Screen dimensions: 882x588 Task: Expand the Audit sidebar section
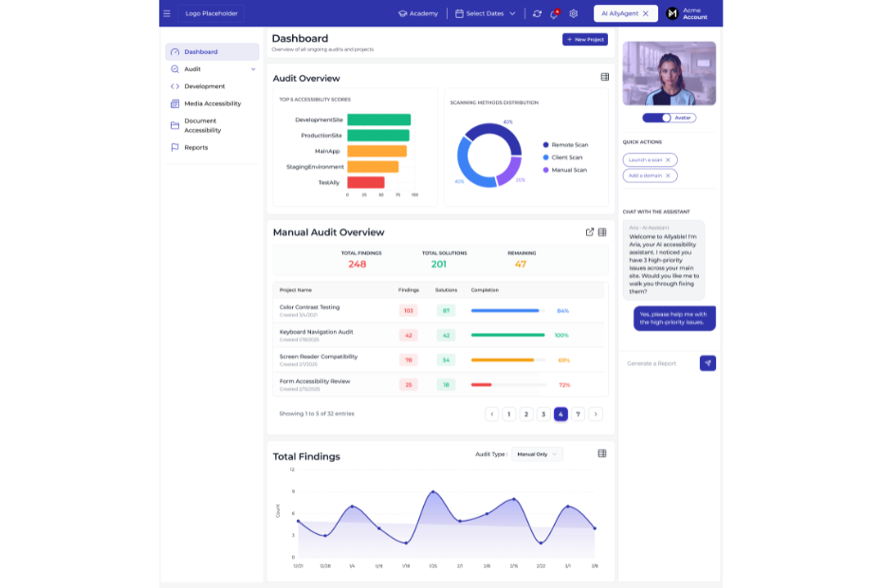(x=253, y=68)
